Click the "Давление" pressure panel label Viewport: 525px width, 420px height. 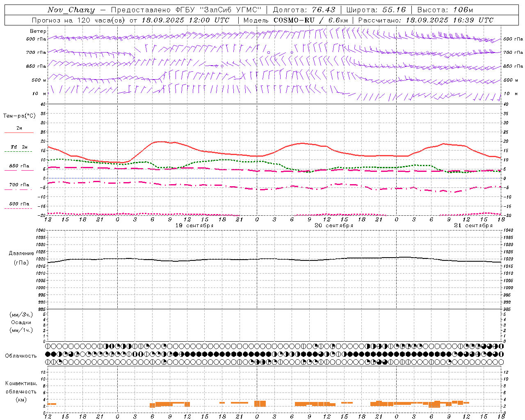click(21, 253)
